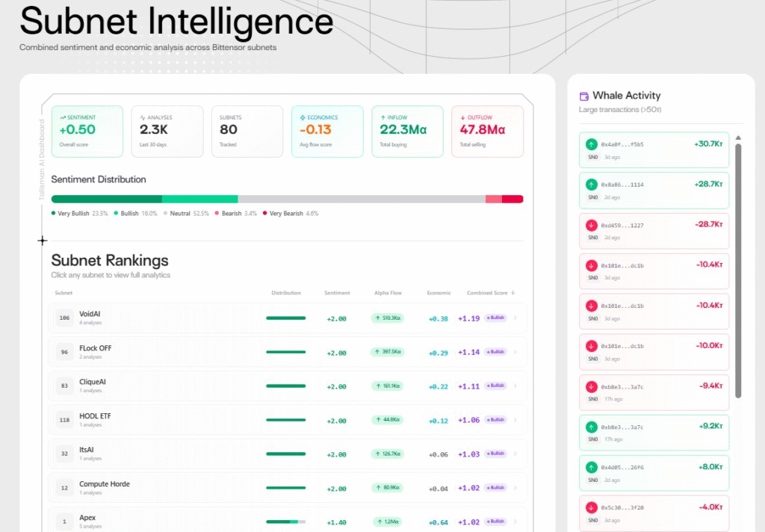
Task: Sort by the Combined Score column header
Action: coord(490,293)
